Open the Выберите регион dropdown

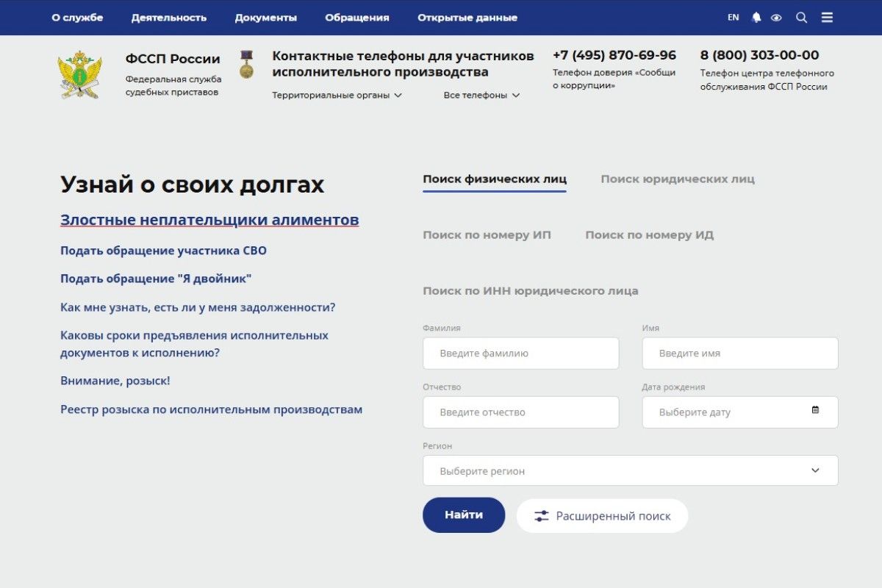coord(630,470)
